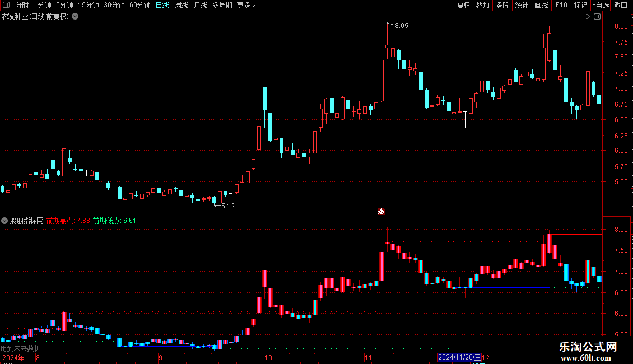Expand the 更多 periods menu
The image size is (633, 364).
(246, 5)
